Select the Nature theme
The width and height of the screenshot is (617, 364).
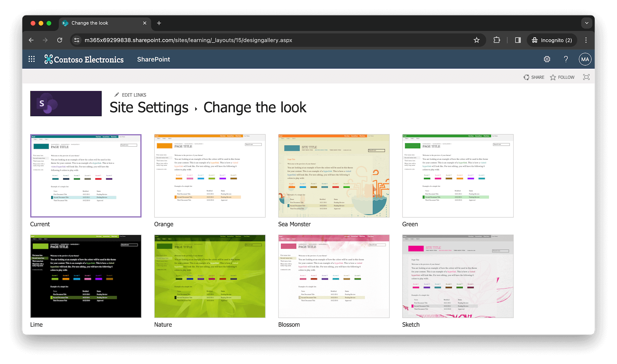210,276
